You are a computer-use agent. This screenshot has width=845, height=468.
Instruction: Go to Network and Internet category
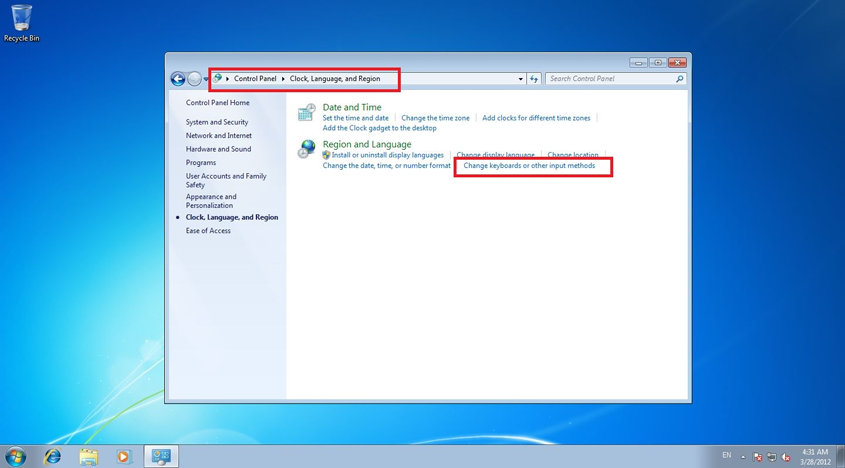(219, 135)
